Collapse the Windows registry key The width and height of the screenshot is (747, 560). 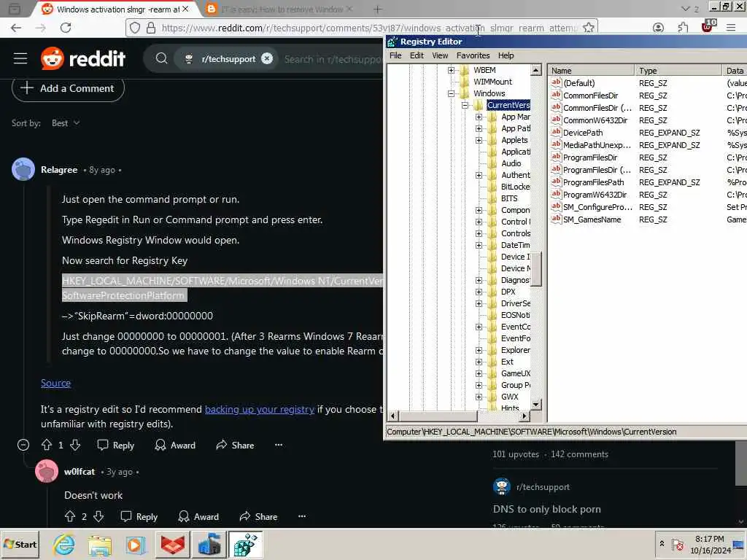(x=451, y=94)
